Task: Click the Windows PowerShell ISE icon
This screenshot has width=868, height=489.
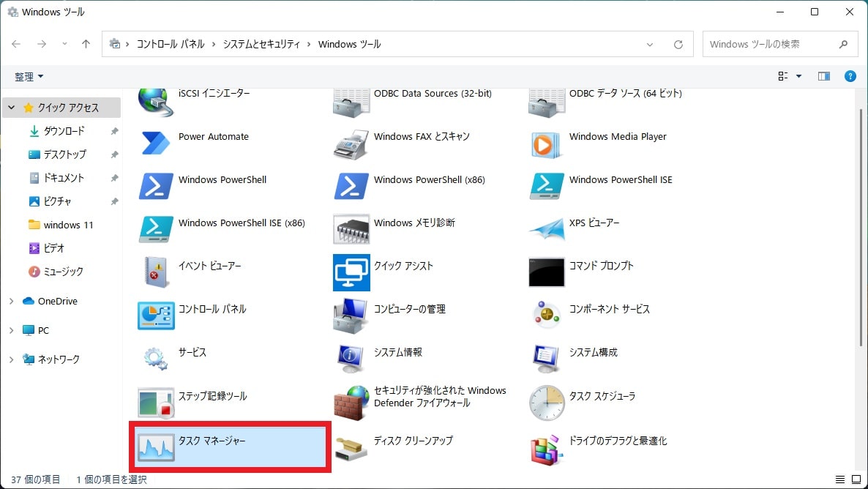Action: (x=547, y=186)
